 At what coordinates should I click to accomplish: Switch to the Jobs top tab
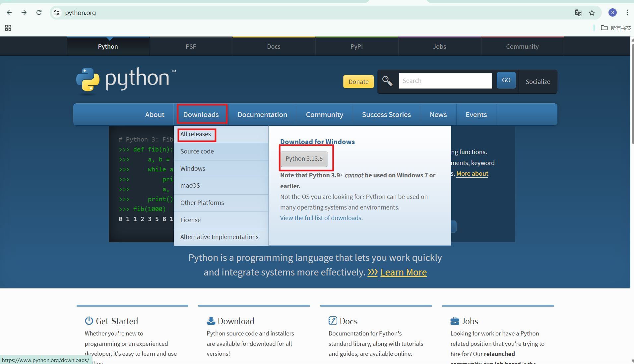tap(440, 46)
